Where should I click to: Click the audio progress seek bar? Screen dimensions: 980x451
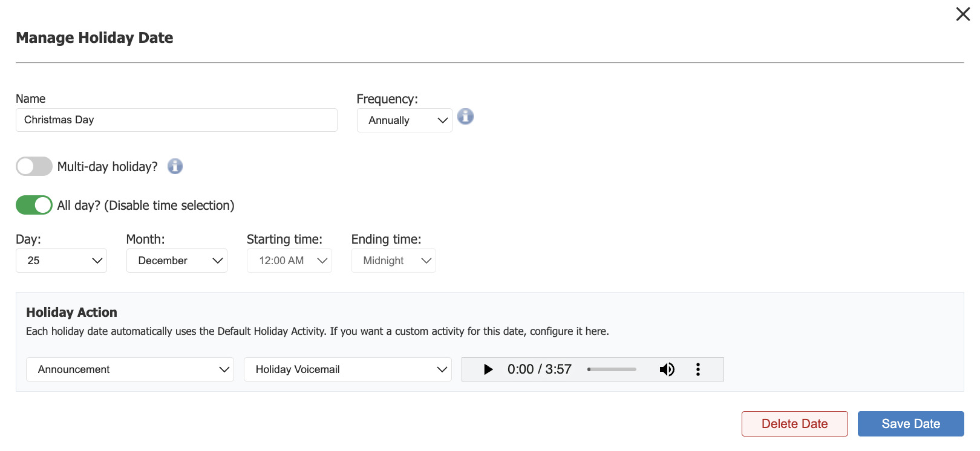612,369
